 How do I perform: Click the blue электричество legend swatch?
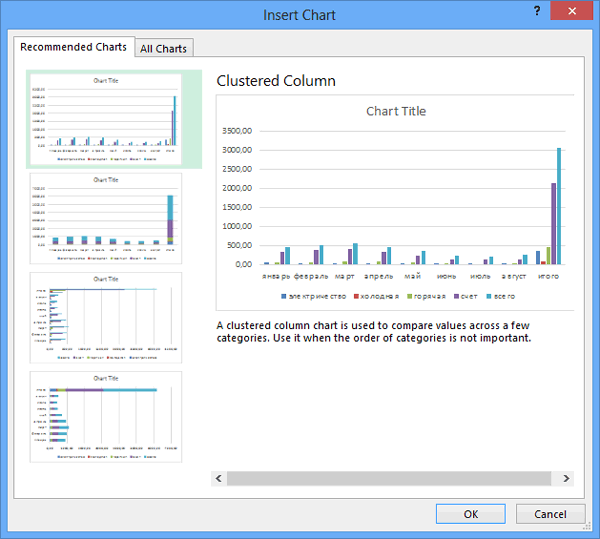(x=284, y=297)
